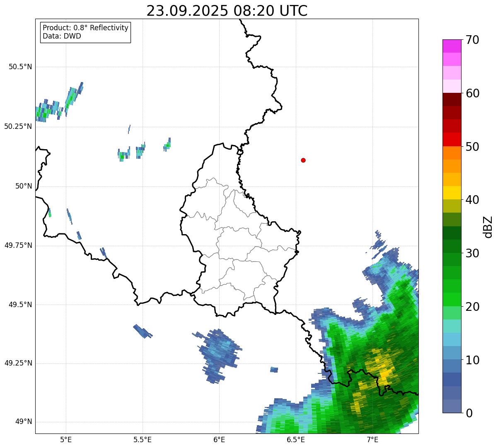Click the 49.75°N latitude label
Viewport: 498px width, 448px height.
point(18,245)
